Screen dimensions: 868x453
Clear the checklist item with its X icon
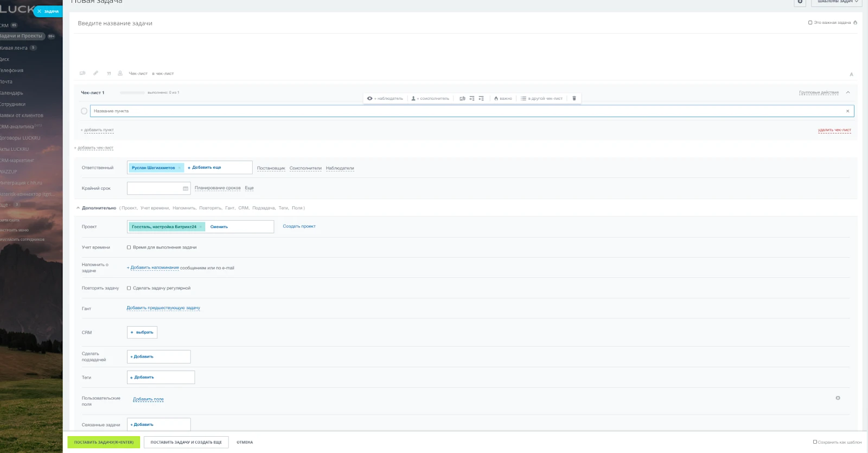point(847,111)
